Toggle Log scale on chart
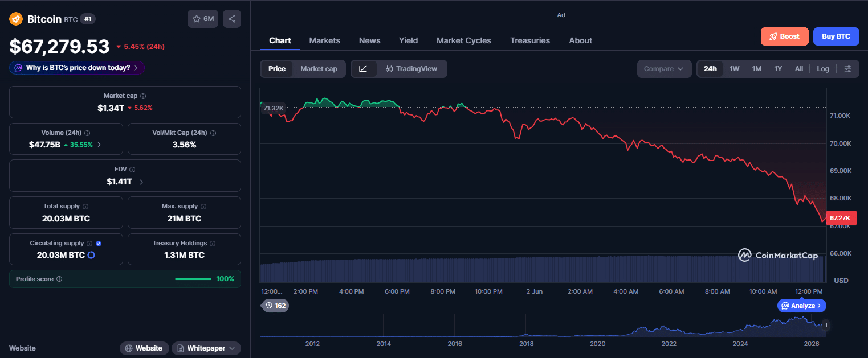This screenshot has height=358, width=868. (x=823, y=69)
